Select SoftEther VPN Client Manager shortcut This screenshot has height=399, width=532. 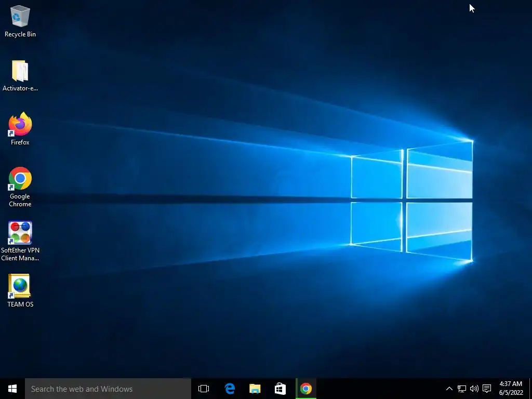(20, 241)
